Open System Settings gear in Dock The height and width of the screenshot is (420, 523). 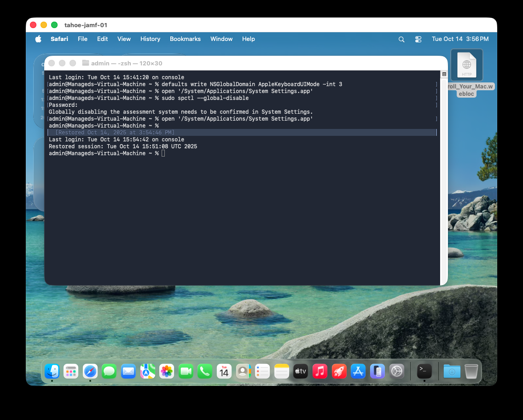396,371
